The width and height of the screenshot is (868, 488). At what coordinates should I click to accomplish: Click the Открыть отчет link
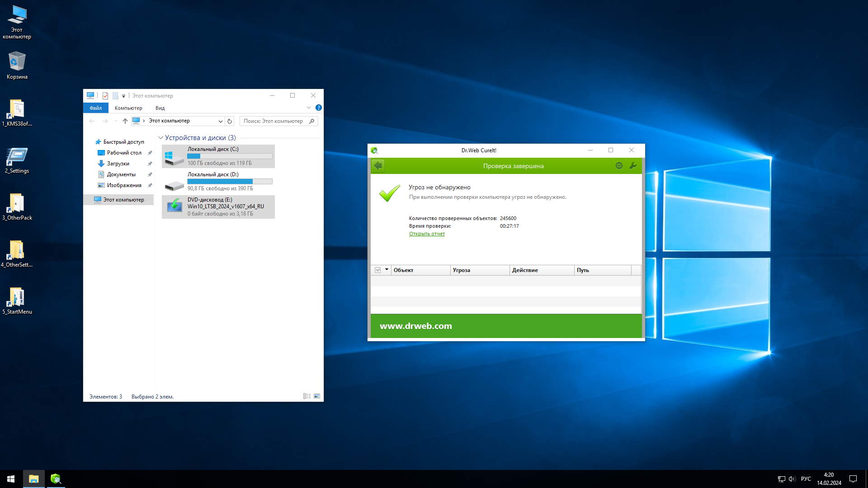pos(427,234)
